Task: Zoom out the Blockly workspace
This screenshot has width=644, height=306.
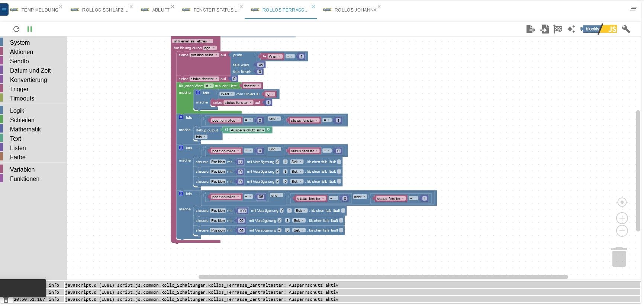Action: tap(622, 231)
